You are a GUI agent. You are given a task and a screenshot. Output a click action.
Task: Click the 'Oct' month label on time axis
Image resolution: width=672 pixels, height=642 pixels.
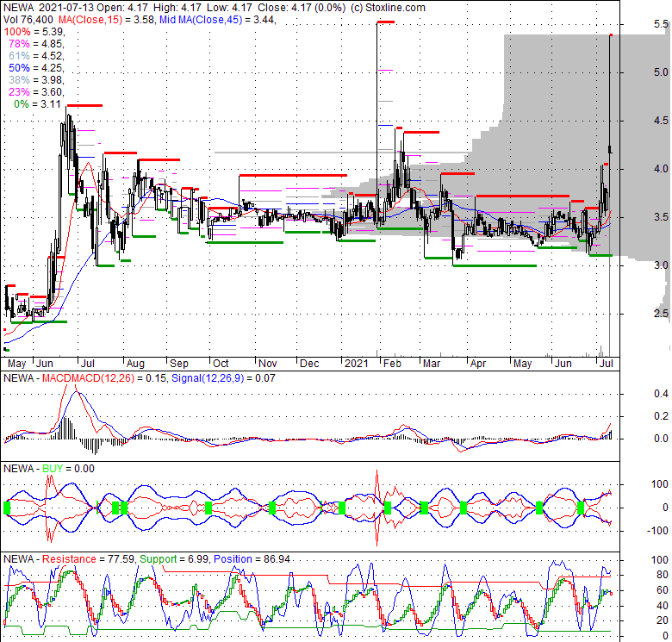click(221, 364)
